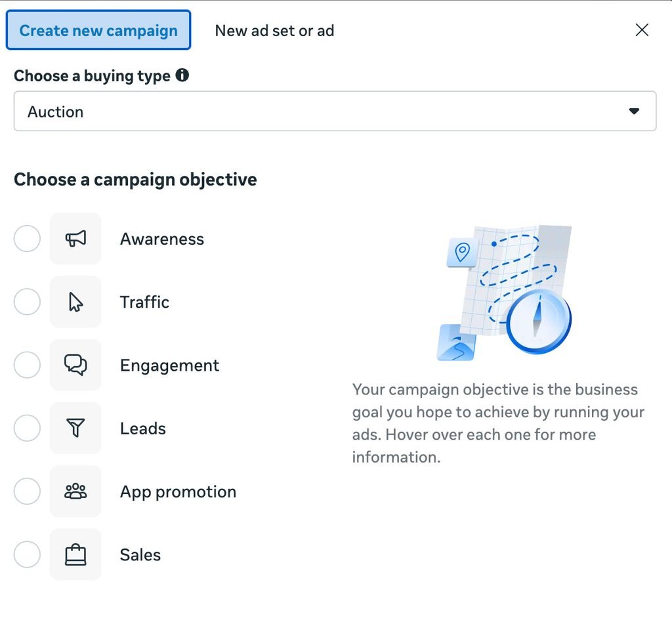This screenshot has height=622, width=672.
Task: Choose the Sales radio button
Action: click(x=27, y=554)
